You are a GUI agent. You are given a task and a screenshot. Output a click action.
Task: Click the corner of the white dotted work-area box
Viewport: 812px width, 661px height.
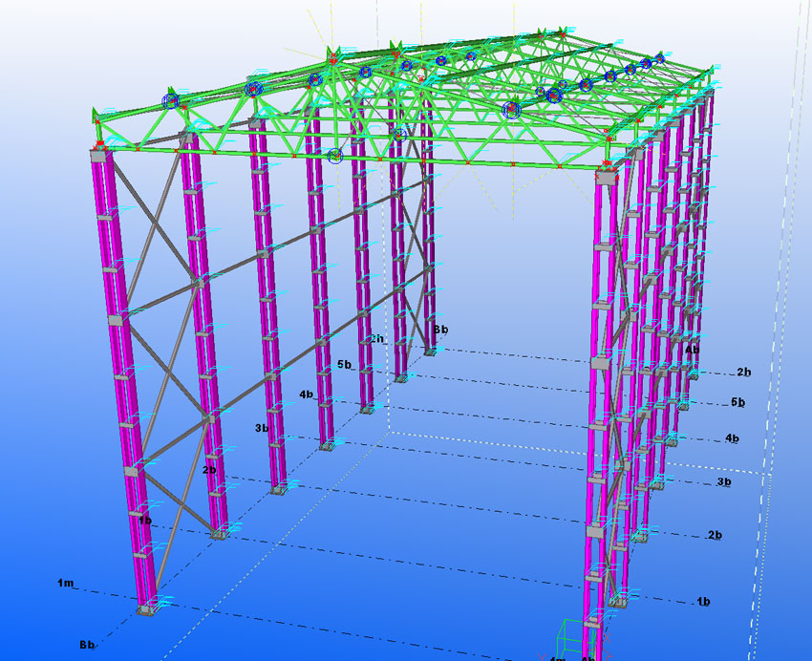coord(767,473)
